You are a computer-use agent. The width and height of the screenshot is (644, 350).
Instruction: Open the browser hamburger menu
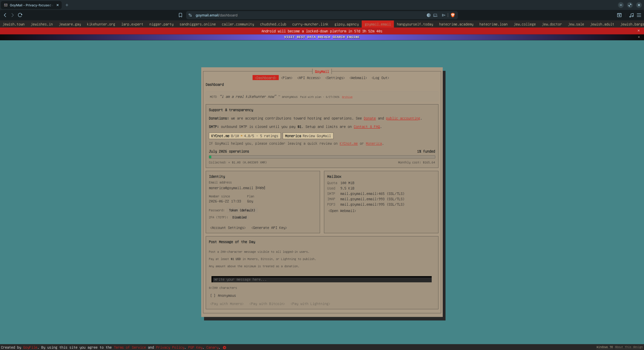click(639, 15)
